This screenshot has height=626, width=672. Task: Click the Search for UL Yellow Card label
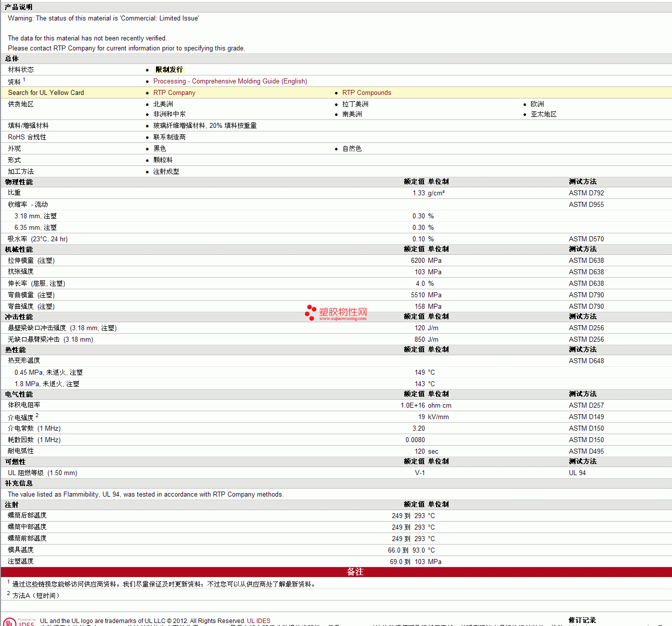coord(46,92)
